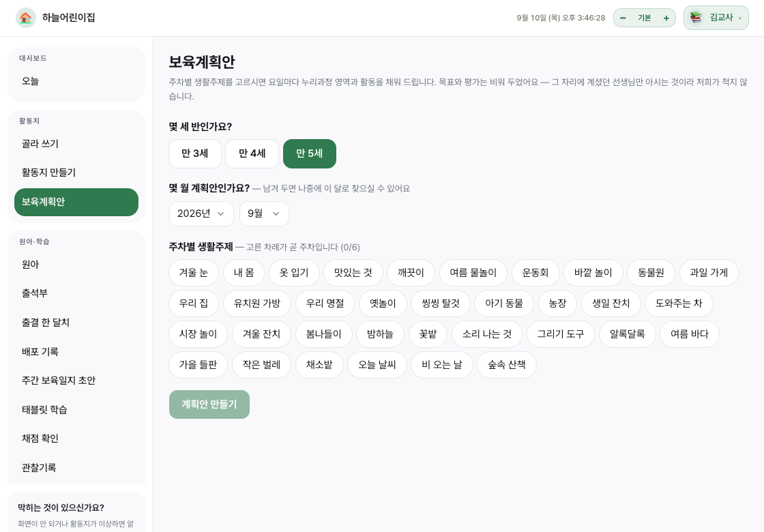Toggle the 씽씽 탈것 theme chip
The image size is (764, 532).
441,304
